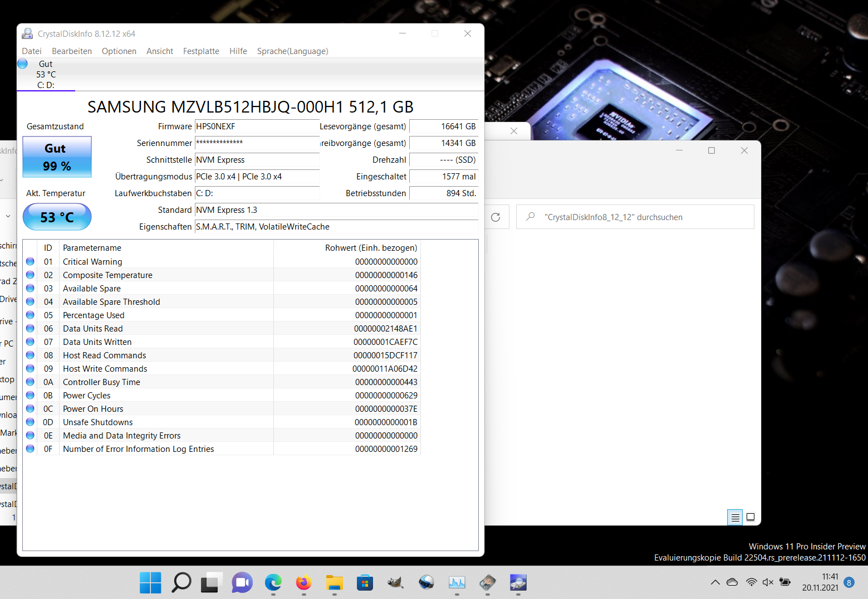
Task: Click the status icon of Power Cycles row
Action: (30, 395)
